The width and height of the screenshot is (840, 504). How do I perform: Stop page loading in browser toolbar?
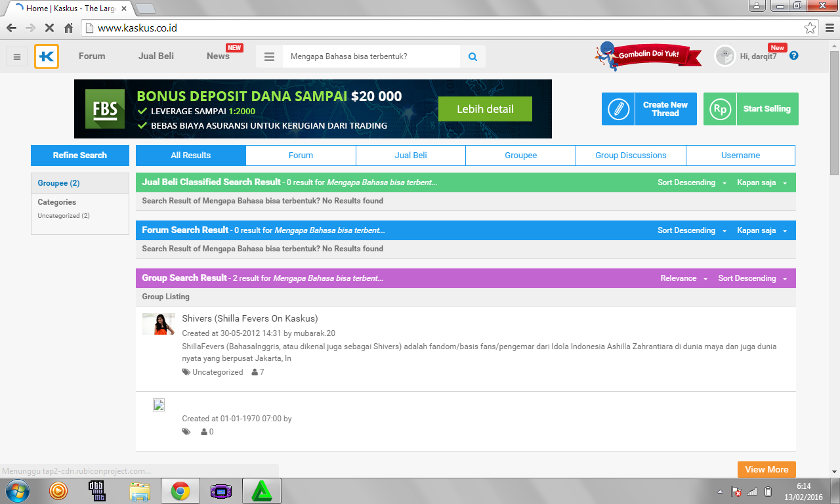pyautogui.click(x=49, y=28)
